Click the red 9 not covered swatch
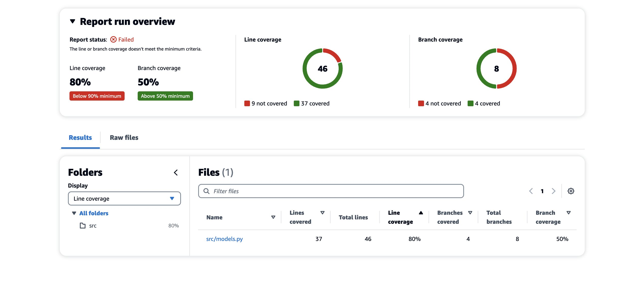 [x=247, y=103]
